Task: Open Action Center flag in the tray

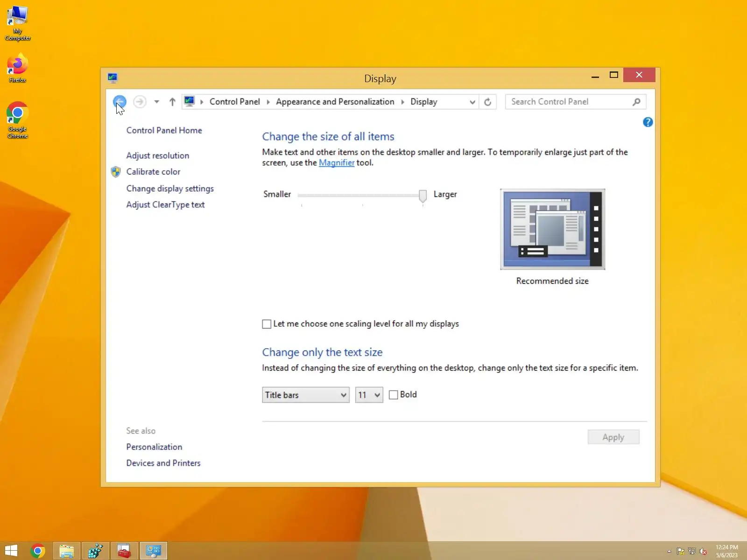Action: [x=680, y=551]
